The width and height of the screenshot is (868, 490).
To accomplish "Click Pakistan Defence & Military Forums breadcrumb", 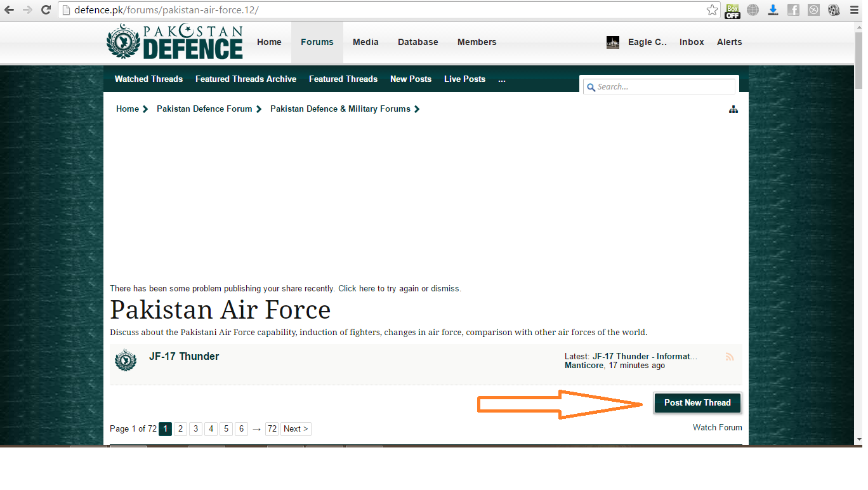I will (x=340, y=109).
